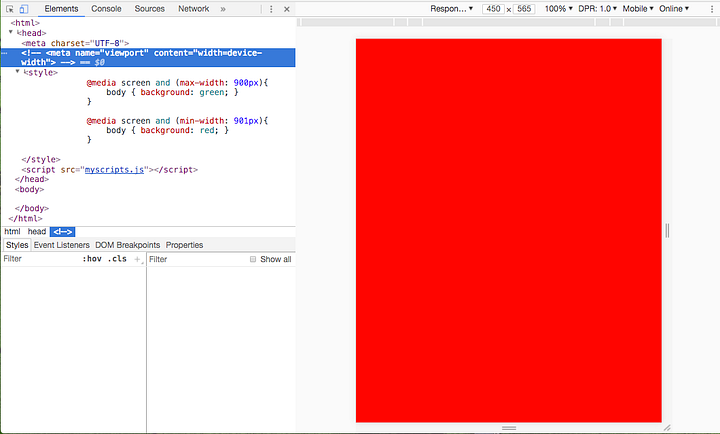
Task: Click head in the breadcrumb bar
Action: coord(37,231)
